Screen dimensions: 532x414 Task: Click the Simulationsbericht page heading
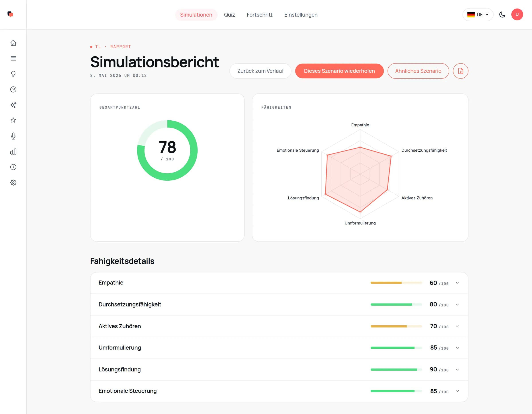[155, 62]
